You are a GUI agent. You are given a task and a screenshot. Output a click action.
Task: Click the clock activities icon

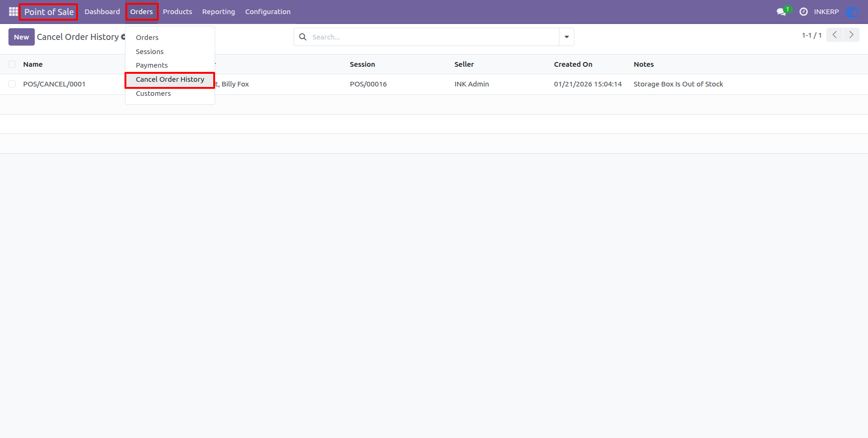[804, 12]
